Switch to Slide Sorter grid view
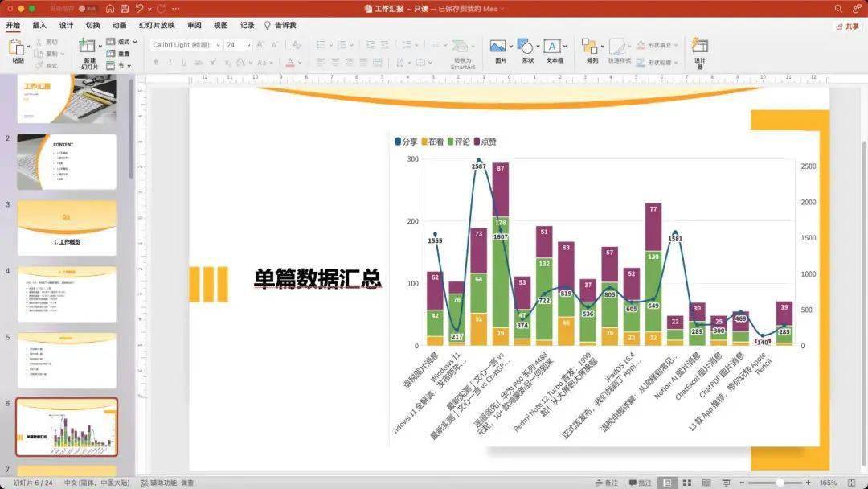 [x=687, y=483]
